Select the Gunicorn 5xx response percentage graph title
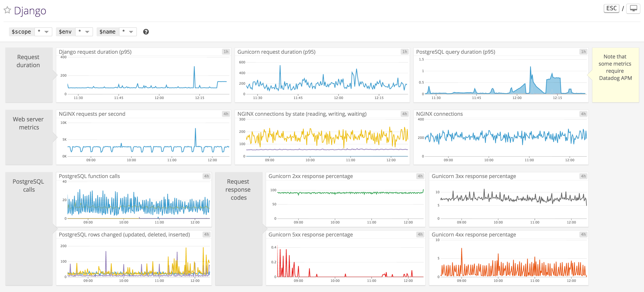 (x=311, y=235)
